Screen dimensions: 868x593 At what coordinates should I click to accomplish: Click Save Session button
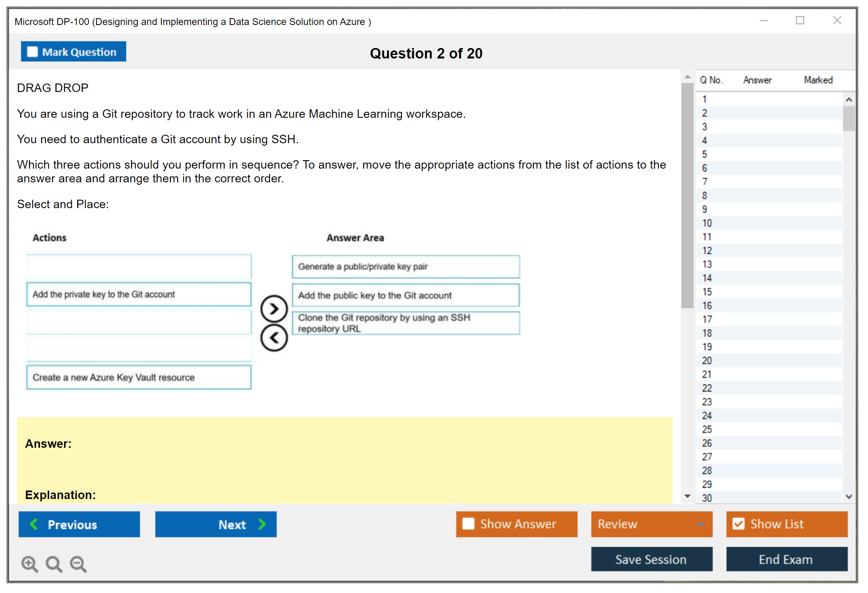(x=651, y=559)
